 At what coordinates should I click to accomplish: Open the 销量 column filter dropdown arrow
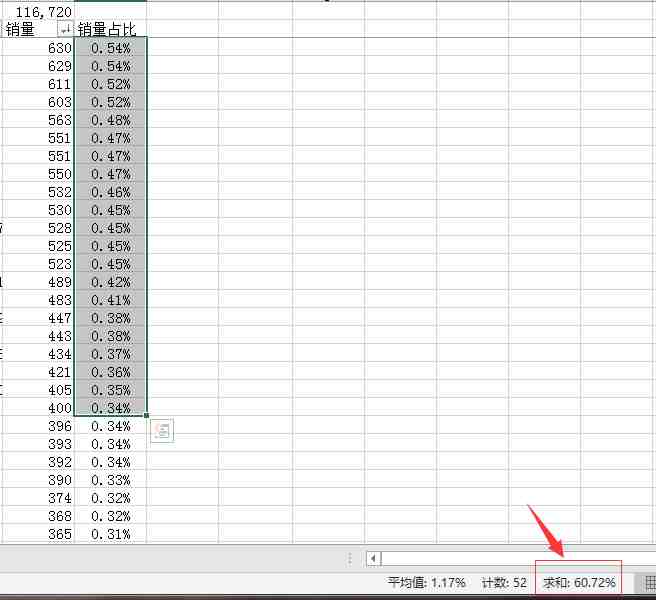click(66, 29)
